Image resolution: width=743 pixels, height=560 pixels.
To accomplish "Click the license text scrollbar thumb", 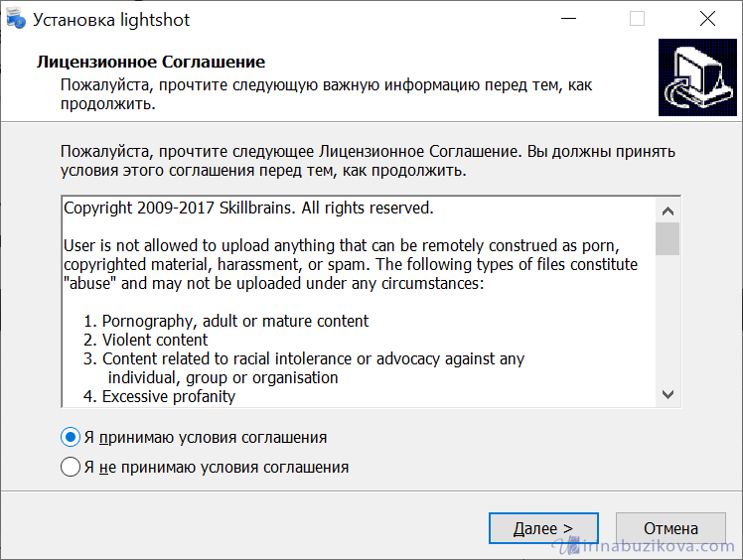I will click(x=668, y=239).
